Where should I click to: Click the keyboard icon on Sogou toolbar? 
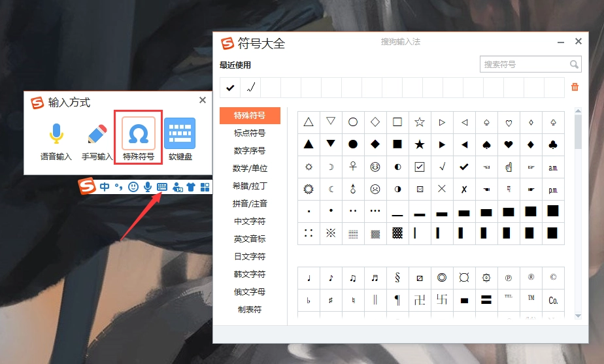point(161,187)
